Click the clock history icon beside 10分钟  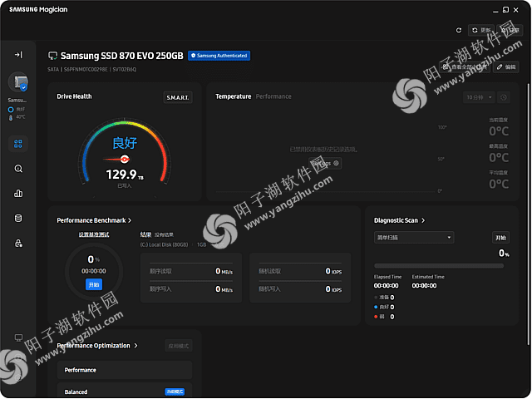504,97
